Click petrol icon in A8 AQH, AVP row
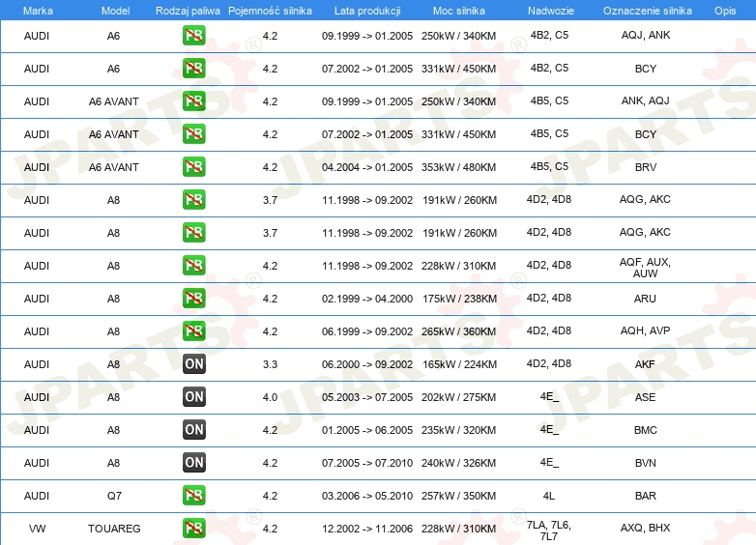756x545 pixels. 193,331
